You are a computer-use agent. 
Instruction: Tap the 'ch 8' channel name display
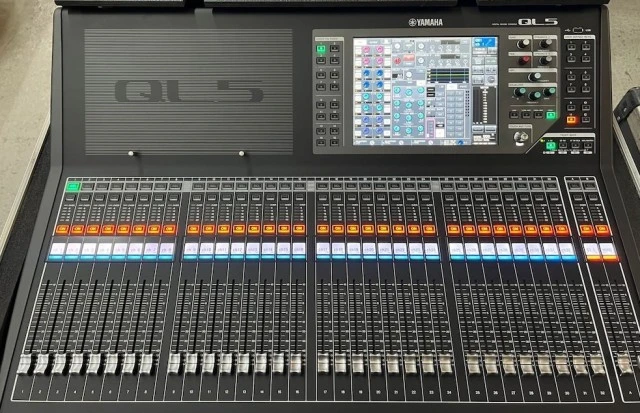(166, 250)
